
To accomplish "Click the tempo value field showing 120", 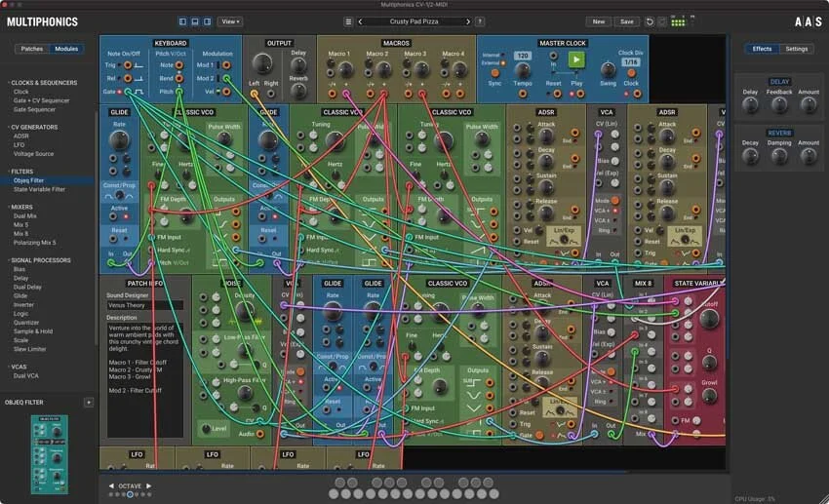I will tap(523, 56).
